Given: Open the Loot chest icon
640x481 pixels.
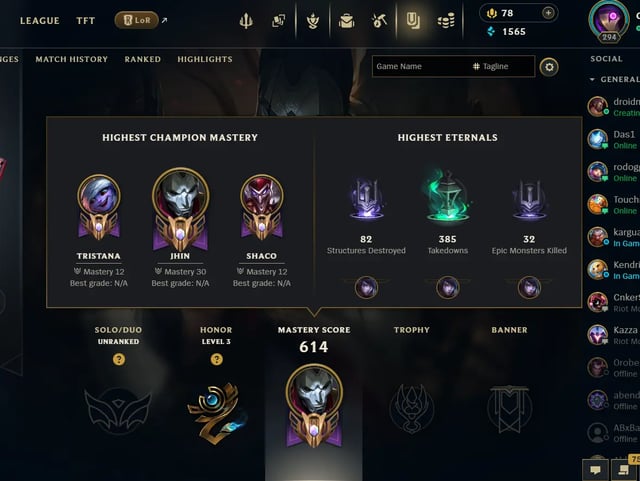Looking at the screenshot, I should (347, 21).
